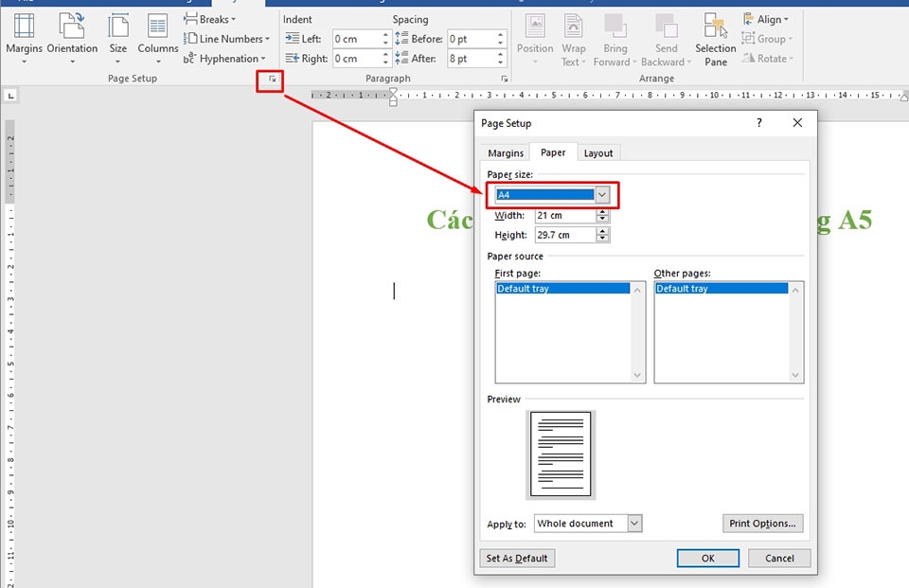The image size is (909, 588).
Task: Increase paper Width with the up stepper
Action: tap(602, 212)
